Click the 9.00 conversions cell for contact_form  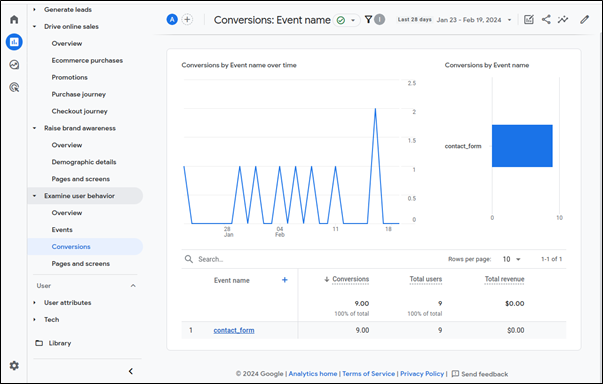[362, 330]
